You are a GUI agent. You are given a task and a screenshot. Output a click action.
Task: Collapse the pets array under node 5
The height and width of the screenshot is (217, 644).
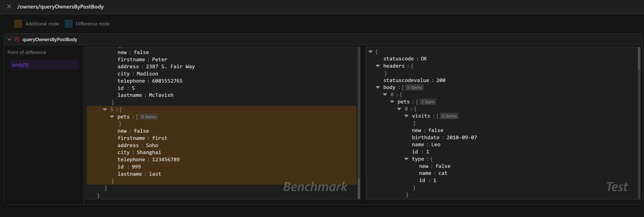(x=112, y=117)
